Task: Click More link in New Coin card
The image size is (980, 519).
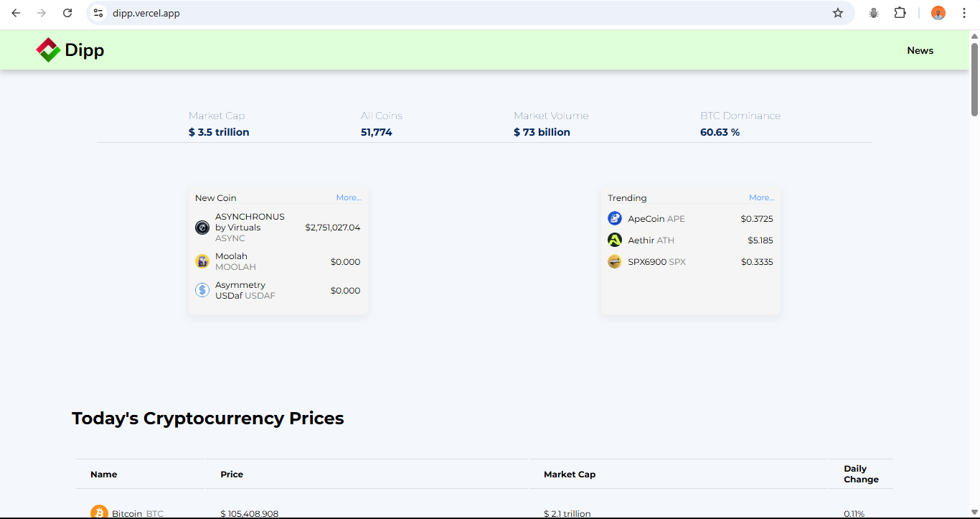Action: [349, 197]
